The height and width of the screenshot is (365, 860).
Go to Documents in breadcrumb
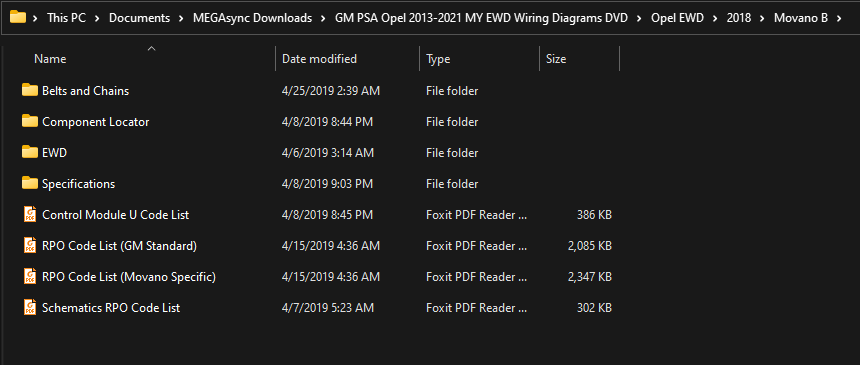coord(139,18)
